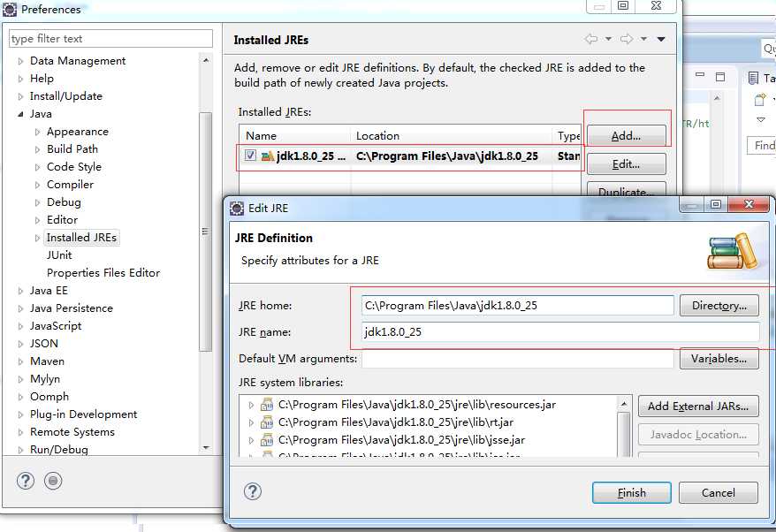The width and height of the screenshot is (776, 532).
Task: Click the resources.jar library icon
Action: pos(267,405)
